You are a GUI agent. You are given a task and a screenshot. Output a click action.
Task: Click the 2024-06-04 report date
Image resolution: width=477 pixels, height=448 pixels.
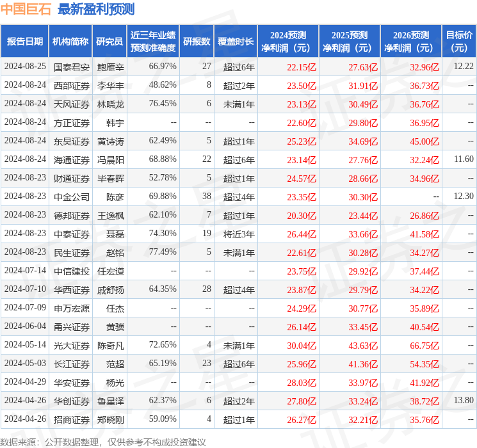(25, 326)
